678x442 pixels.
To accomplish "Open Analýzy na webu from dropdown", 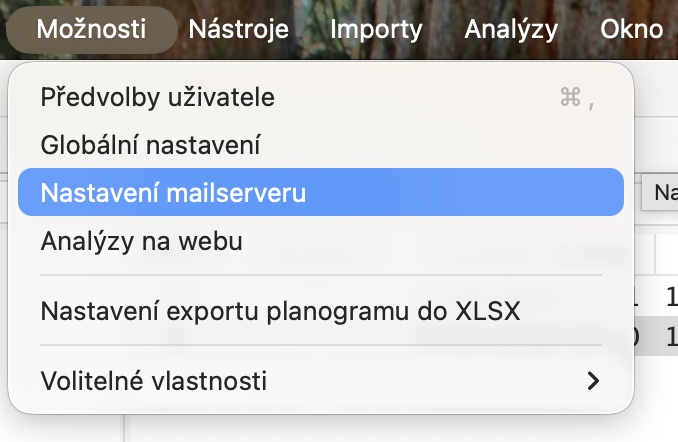I will pos(321,240).
